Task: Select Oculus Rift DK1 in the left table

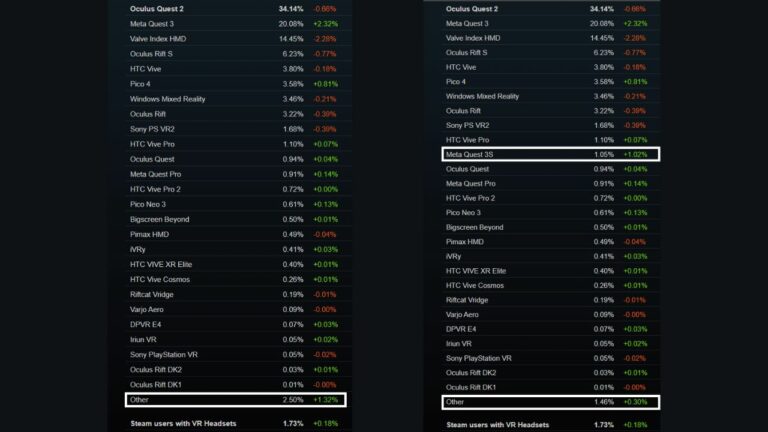Action: (159, 384)
